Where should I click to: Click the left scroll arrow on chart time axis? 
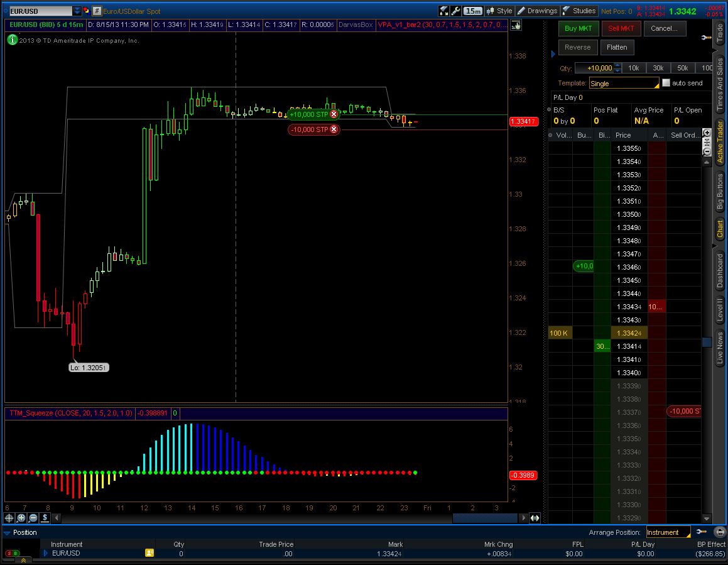(x=57, y=518)
